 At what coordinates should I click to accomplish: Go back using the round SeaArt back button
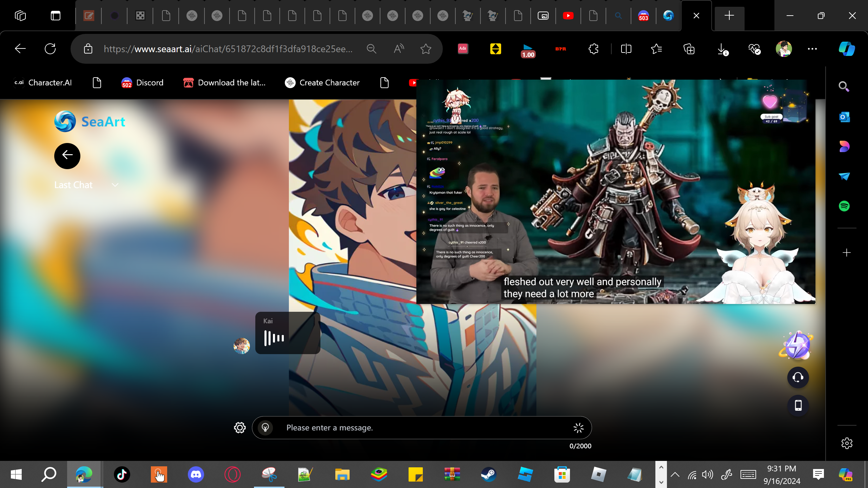(x=67, y=156)
